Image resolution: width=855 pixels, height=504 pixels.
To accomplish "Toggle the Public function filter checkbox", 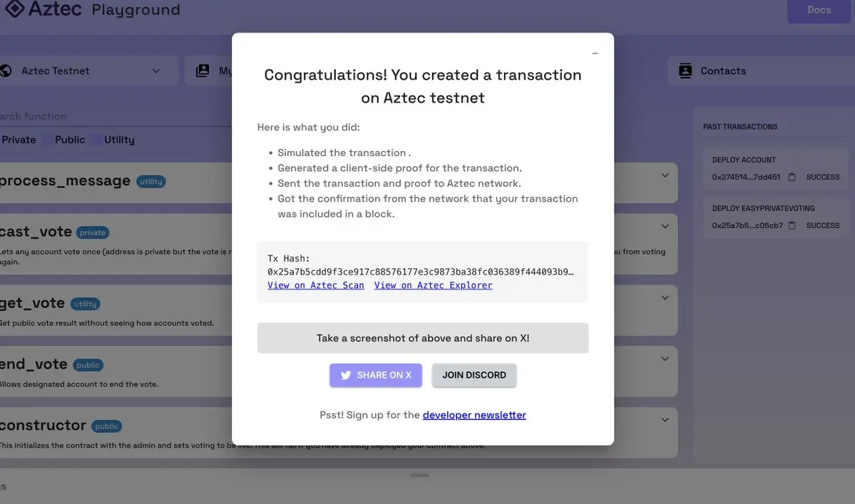I will click(48, 140).
